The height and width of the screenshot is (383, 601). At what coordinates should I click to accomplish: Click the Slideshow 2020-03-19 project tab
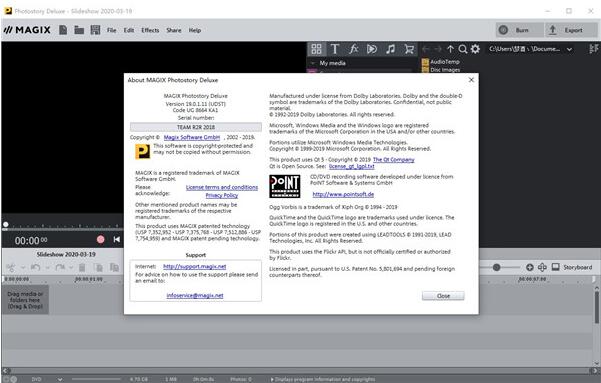point(66,254)
